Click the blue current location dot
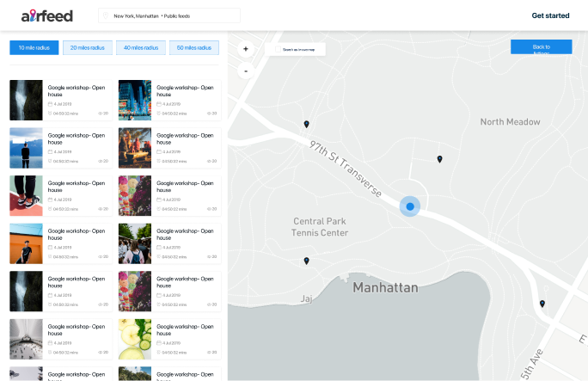 (x=410, y=206)
